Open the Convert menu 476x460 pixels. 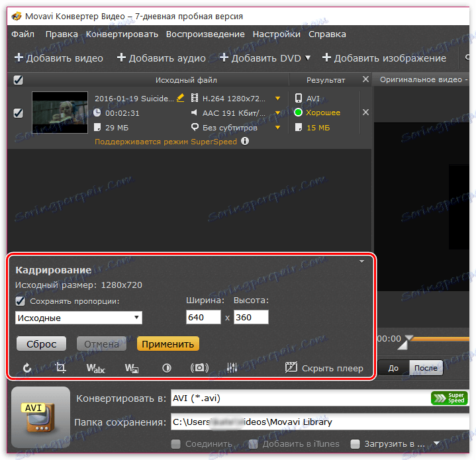[x=122, y=34]
